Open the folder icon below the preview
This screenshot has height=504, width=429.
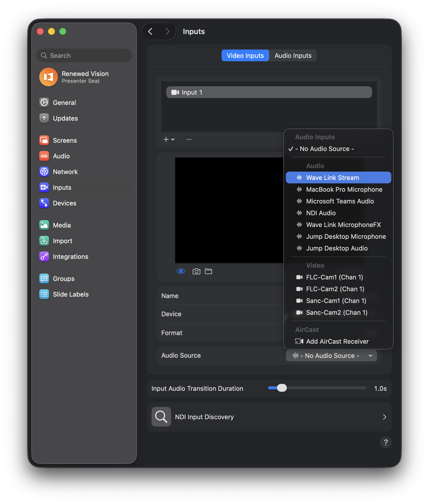[x=208, y=271]
